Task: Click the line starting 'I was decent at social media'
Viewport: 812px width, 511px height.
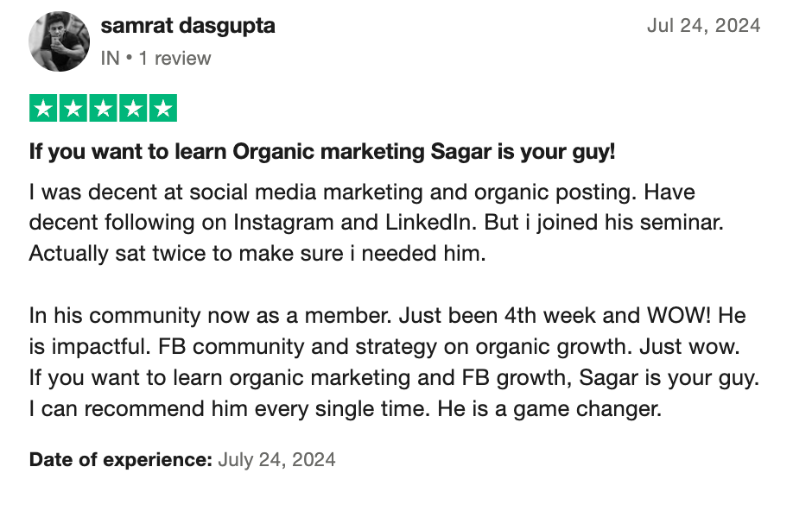Action: click(x=362, y=192)
